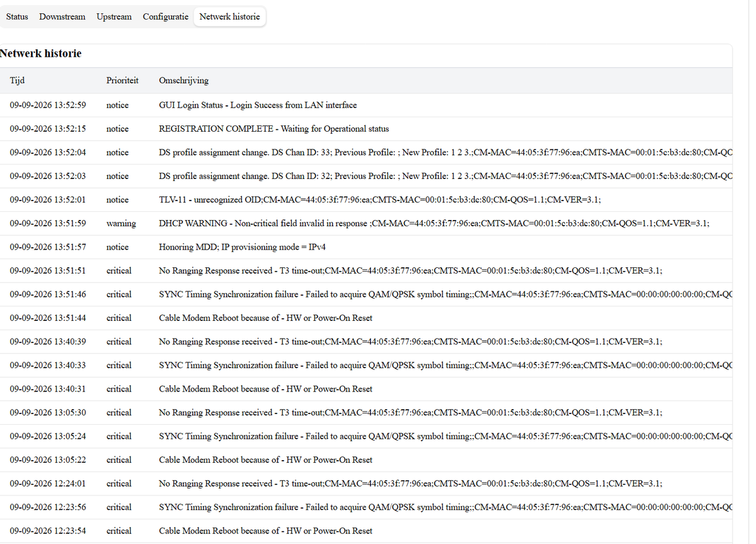This screenshot has height=544, width=756.
Task: Select the timestamp 09-09-2026 13:52:01
Action: pos(48,200)
